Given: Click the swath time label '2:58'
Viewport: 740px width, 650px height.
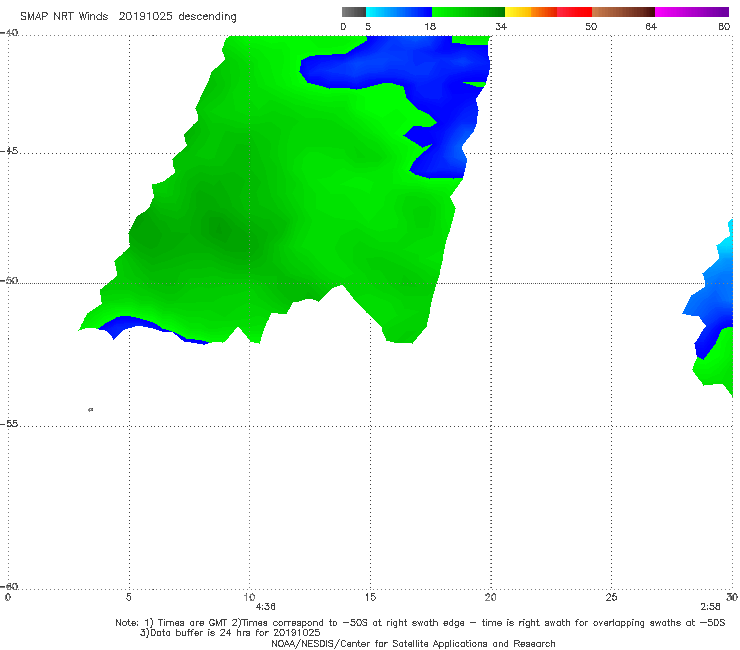Looking at the screenshot, I should tap(710, 607).
